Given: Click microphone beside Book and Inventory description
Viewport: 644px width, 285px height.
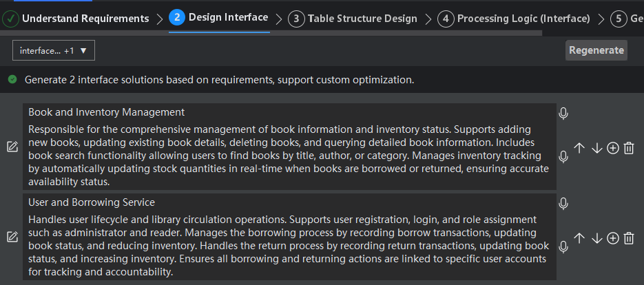Looking at the screenshot, I should [x=563, y=157].
